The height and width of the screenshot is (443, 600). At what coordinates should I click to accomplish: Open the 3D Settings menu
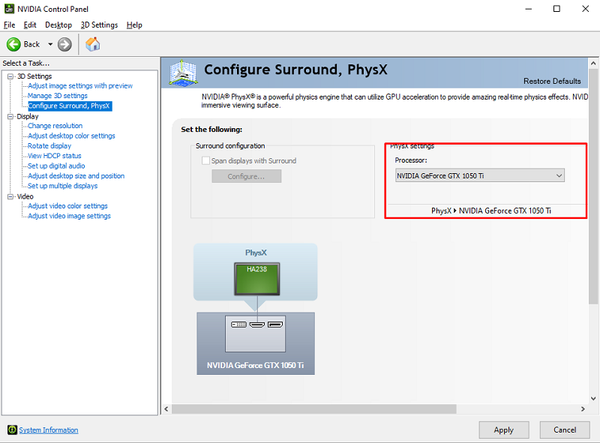(99, 25)
